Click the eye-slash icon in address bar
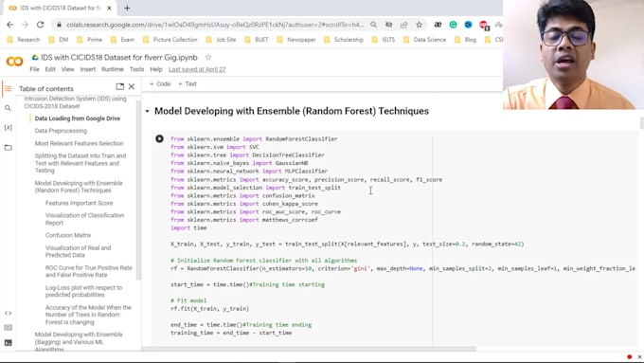Image resolution: width=644 pixels, height=363 pixels. point(388,25)
